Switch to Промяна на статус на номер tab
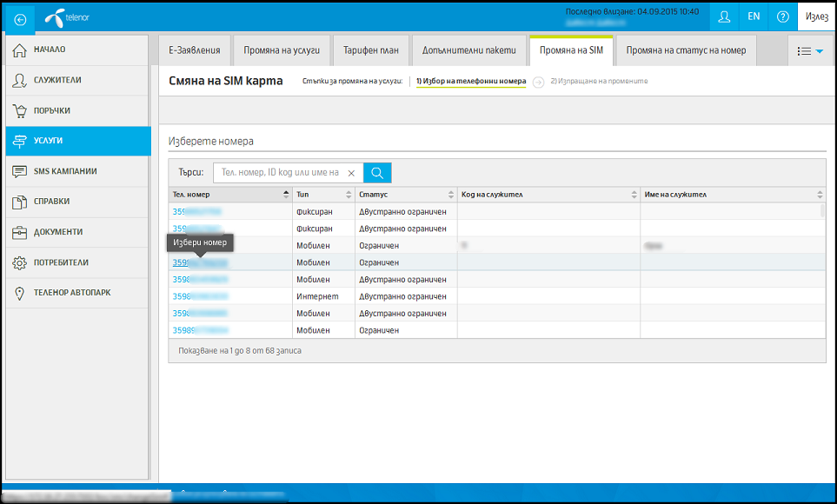The image size is (837, 504). click(686, 50)
